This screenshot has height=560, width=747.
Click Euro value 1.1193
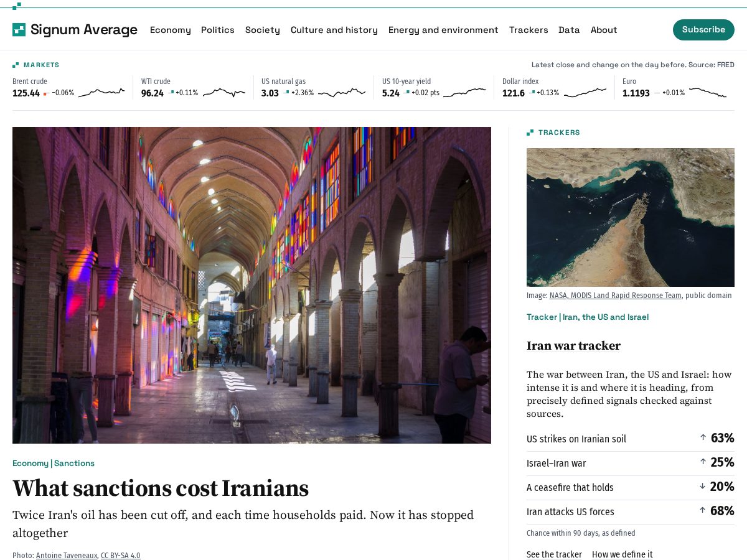pos(636,93)
